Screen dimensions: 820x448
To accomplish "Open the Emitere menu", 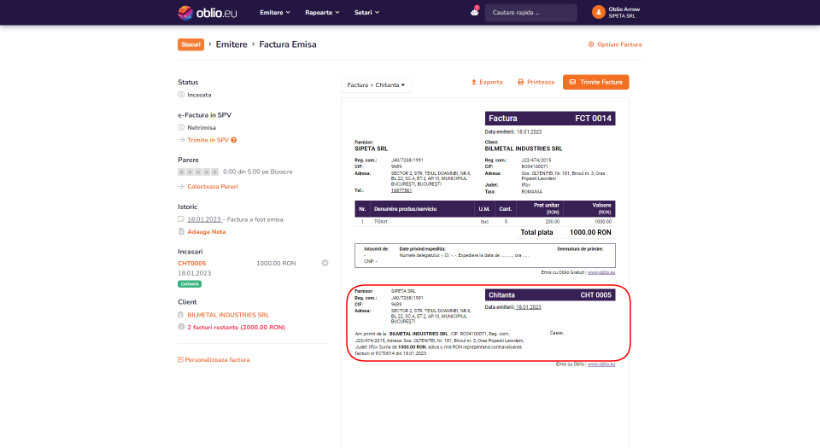I will 275,13.
